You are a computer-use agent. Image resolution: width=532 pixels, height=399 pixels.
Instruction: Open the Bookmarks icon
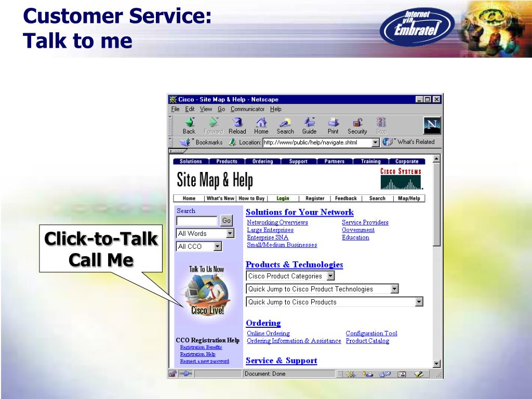click(x=185, y=142)
